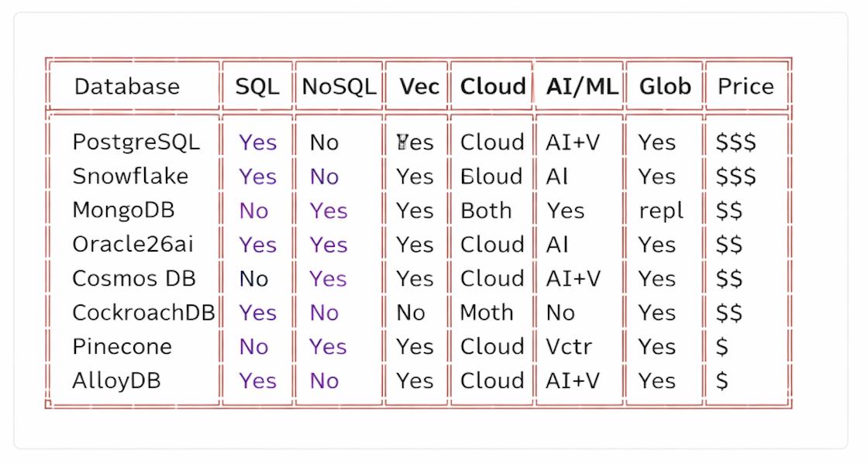Click the Pinecone row name
Image resolution: width=868 pixels, height=463 pixels.
point(122,347)
